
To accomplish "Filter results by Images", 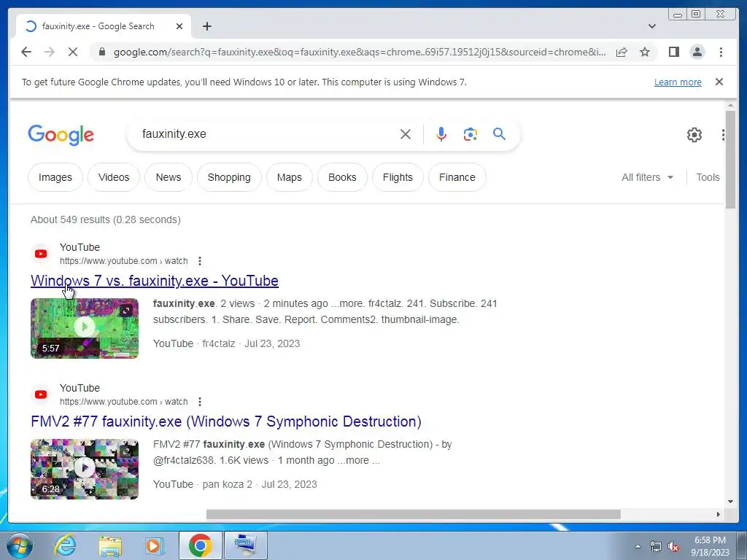I will coord(55,177).
